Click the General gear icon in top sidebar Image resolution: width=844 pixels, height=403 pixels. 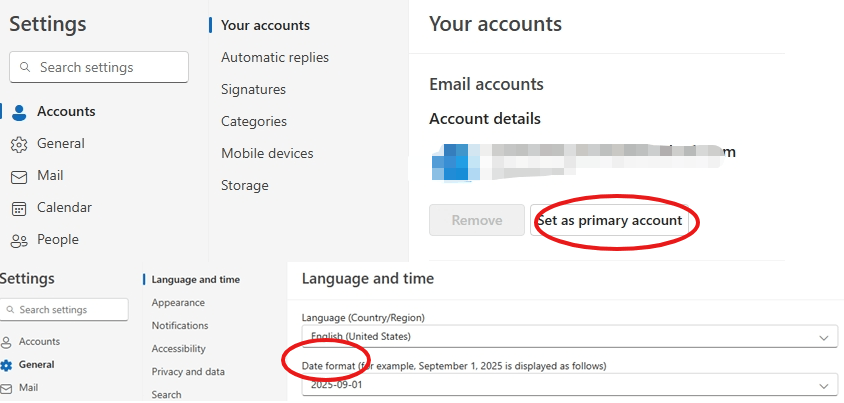pyautogui.click(x=19, y=144)
